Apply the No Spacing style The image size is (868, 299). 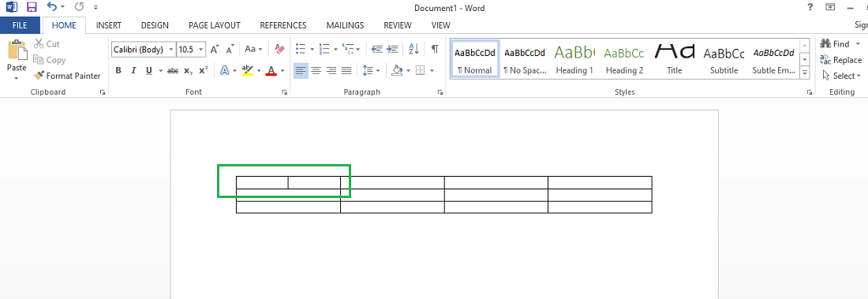525,59
